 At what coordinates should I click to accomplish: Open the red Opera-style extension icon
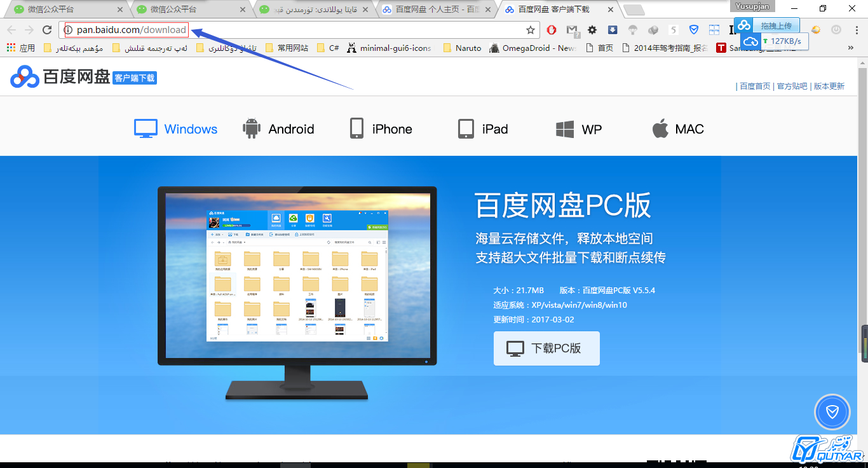pyautogui.click(x=552, y=30)
